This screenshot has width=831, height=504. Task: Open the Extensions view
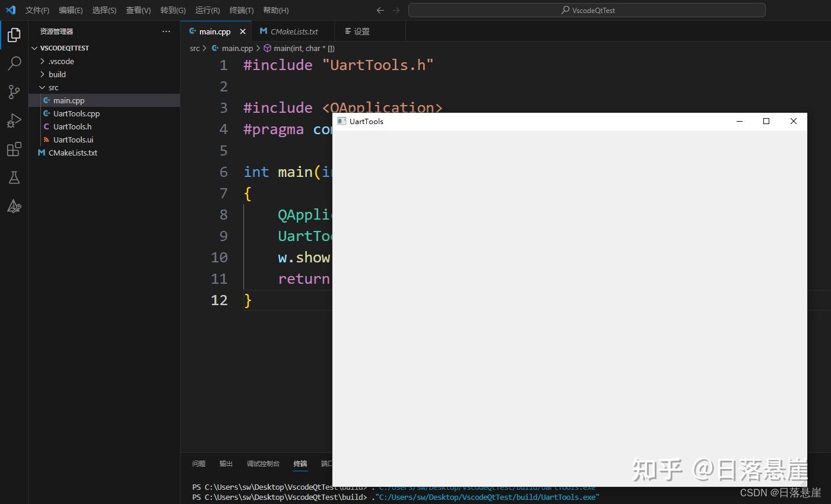click(x=14, y=149)
